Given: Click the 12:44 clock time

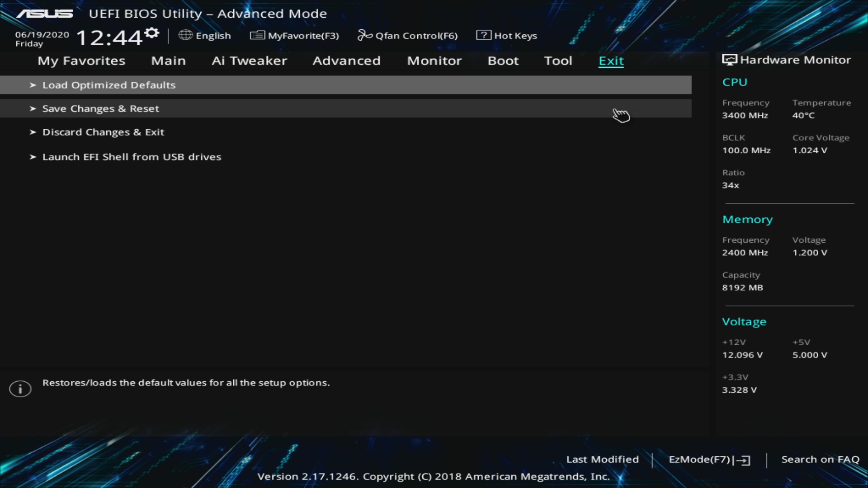Looking at the screenshot, I should [109, 38].
